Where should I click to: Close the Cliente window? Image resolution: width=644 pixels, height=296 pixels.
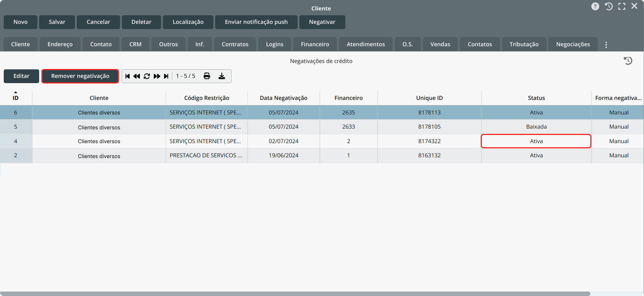[634, 6]
